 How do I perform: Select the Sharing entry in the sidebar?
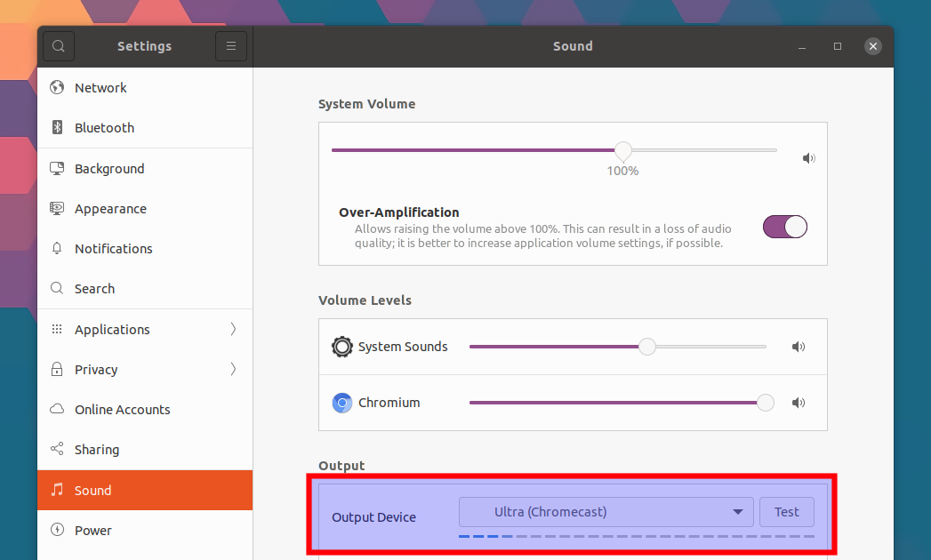click(x=94, y=449)
